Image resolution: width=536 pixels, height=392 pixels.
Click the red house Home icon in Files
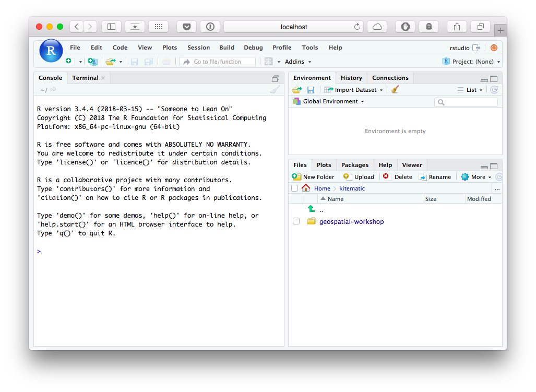[x=306, y=188]
